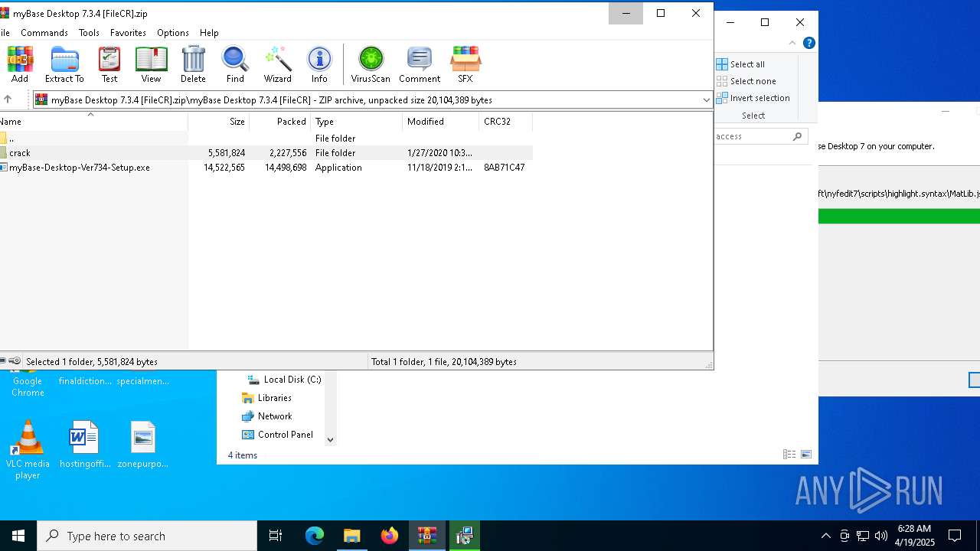Show archive Info icon

(x=319, y=64)
